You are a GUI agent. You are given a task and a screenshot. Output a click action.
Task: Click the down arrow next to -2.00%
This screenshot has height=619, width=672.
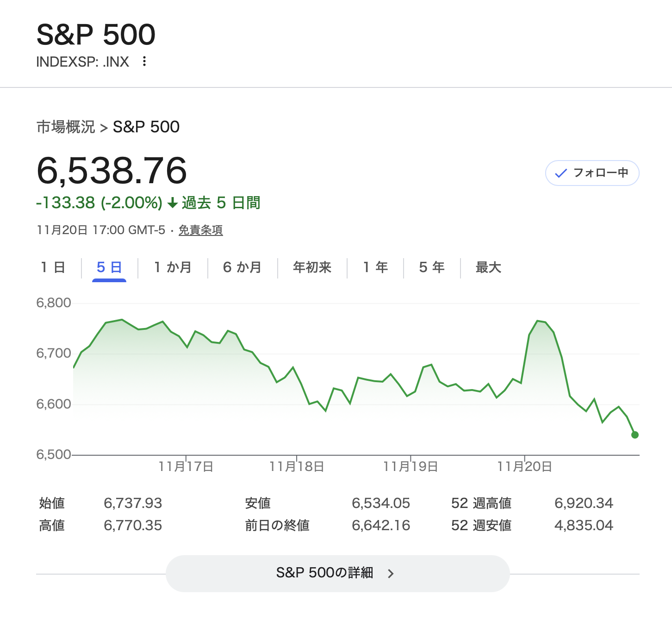[172, 203]
